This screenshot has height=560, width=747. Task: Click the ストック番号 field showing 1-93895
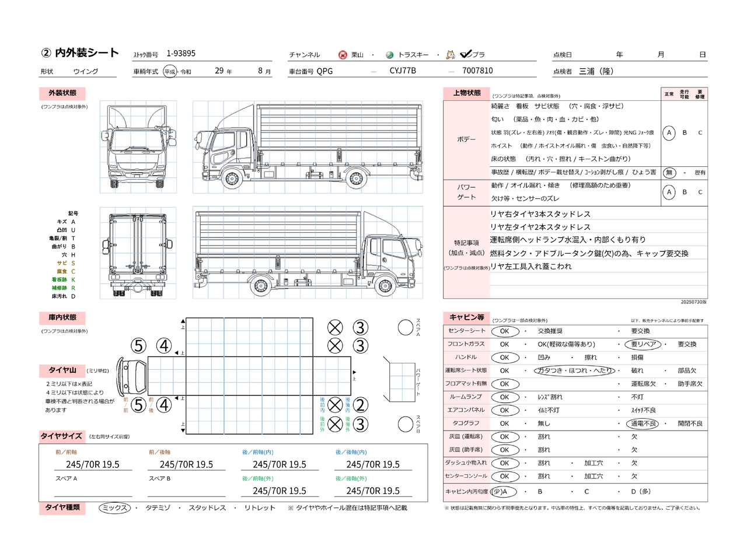click(181, 54)
